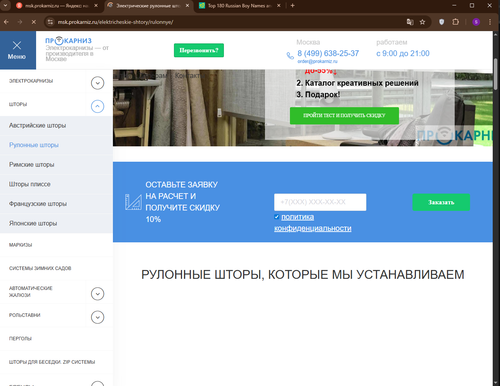Image resolution: width=500 pixels, height=386 pixels.
Task: Click Электрокарнизы menu label
Action: tap(31, 81)
